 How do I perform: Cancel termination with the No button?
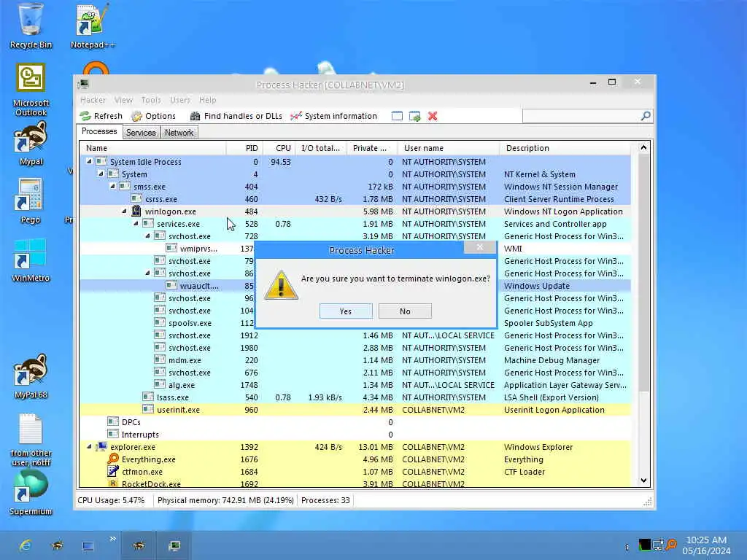pyautogui.click(x=405, y=311)
